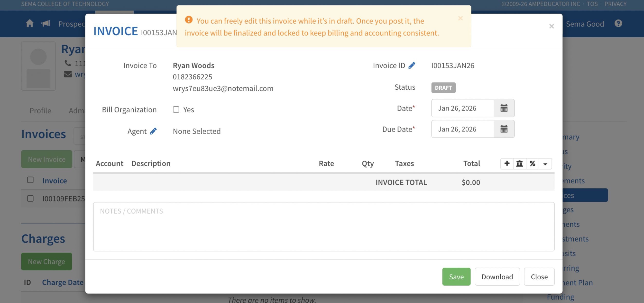Type in the Notes / Comments field
The image size is (644, 303).
tap(323, 227)
